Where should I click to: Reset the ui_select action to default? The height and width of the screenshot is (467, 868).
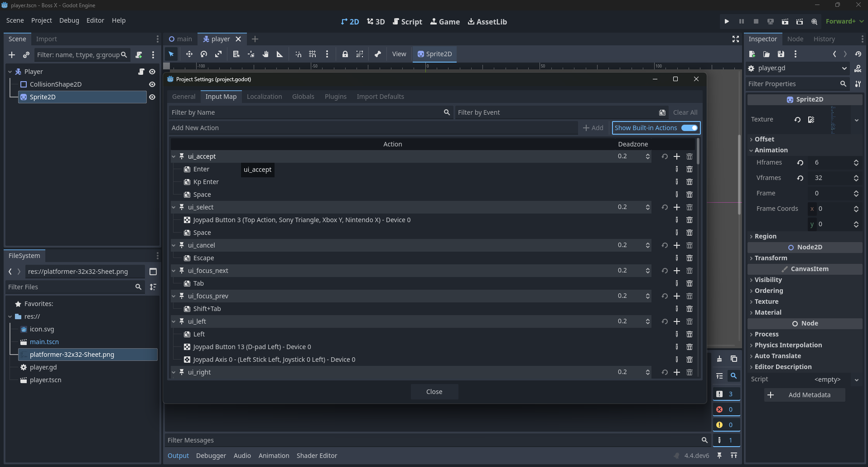[x=664, y=207]
